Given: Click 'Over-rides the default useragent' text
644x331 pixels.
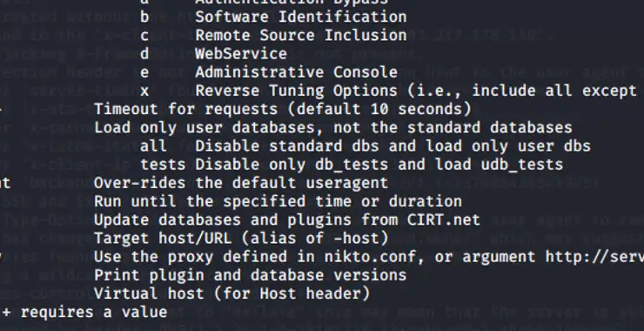Looking at the screenshot, I should (x=241, y=183).
